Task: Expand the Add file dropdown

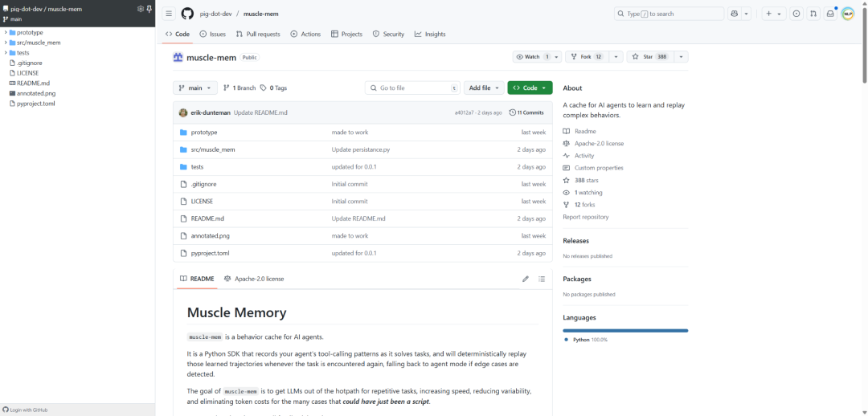Action: pyautogui.click(x=484, y=88)
